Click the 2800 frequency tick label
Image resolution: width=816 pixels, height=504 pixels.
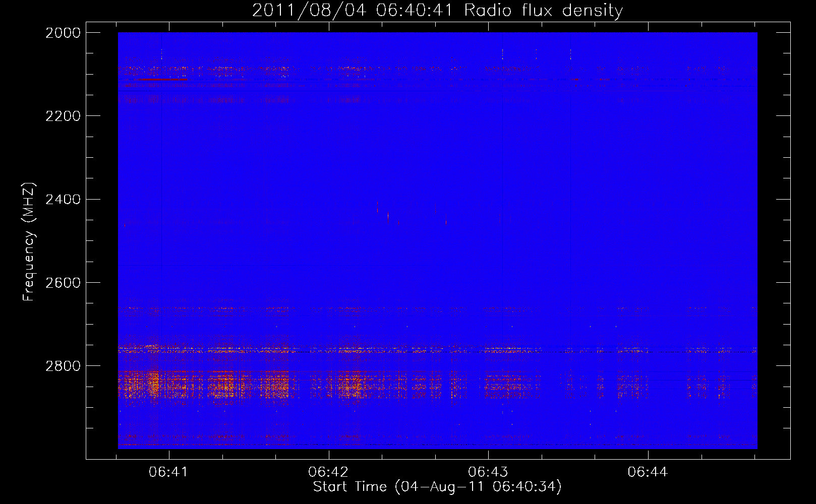pos(63,366)
